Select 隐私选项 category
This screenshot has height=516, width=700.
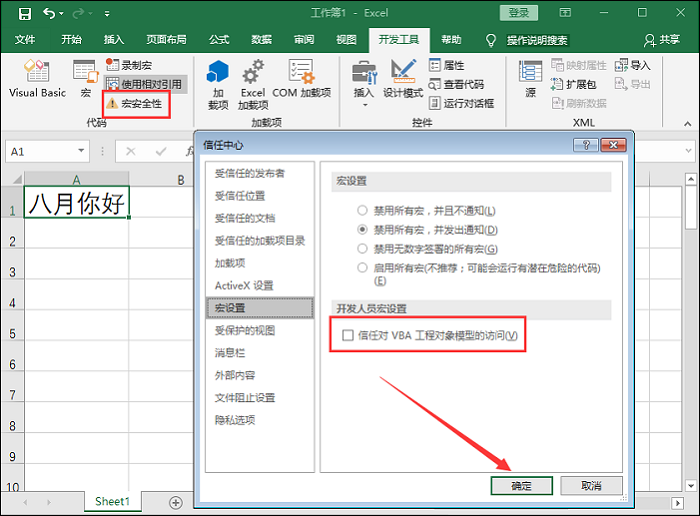pyautogui.click(x=260, y=420)
